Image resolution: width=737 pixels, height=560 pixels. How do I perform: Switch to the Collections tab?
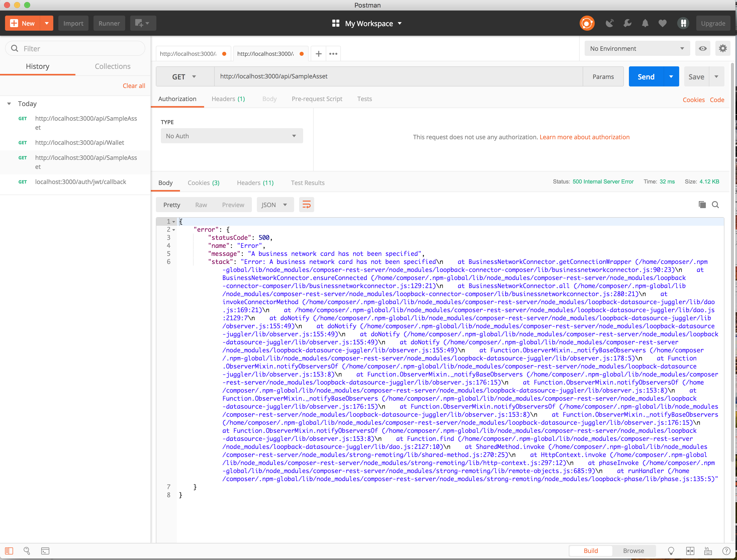113,66
